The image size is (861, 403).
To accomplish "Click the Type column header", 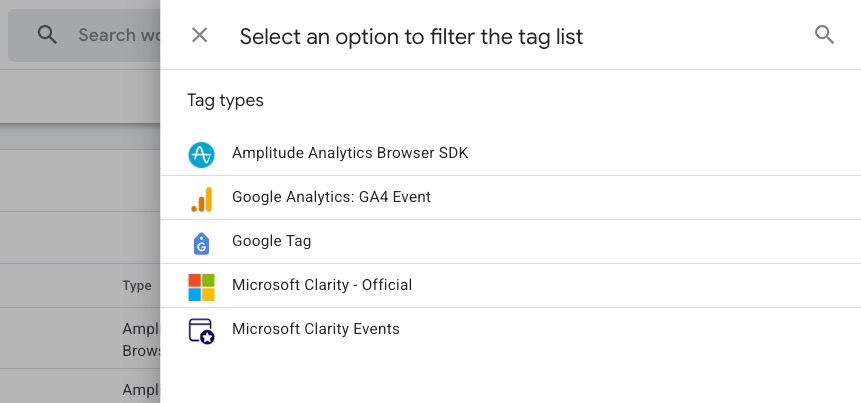I will [137, 286].
